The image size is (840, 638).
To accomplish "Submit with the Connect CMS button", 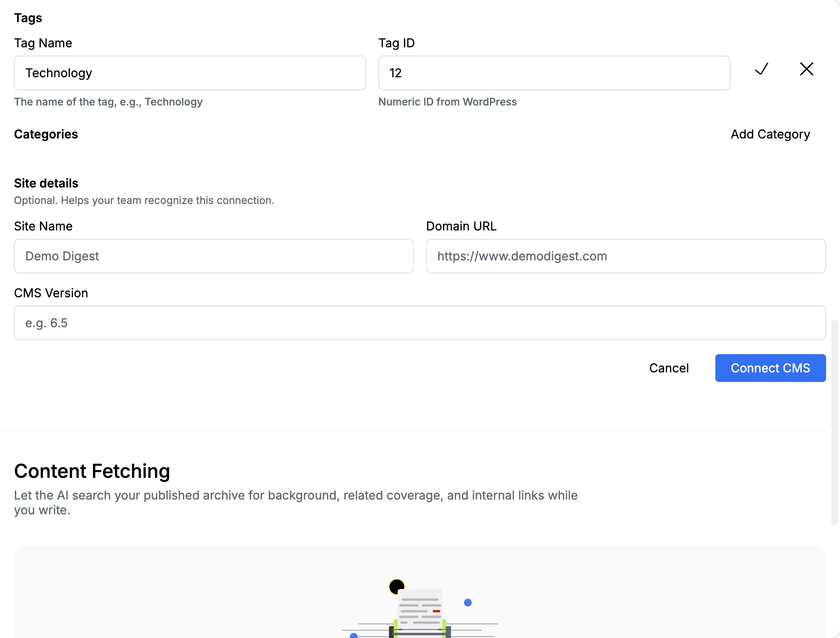I will click(x=771, y=368).
